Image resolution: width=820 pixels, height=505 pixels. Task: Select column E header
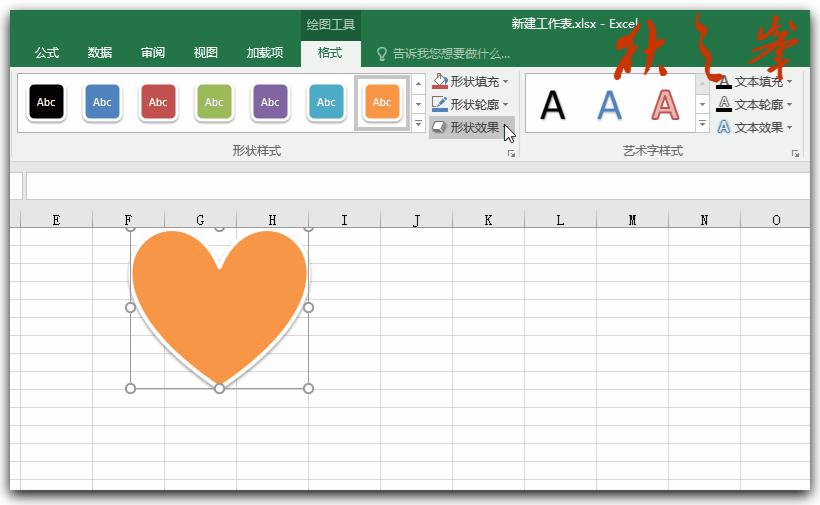pyautogui.click(x=56, y=220)
